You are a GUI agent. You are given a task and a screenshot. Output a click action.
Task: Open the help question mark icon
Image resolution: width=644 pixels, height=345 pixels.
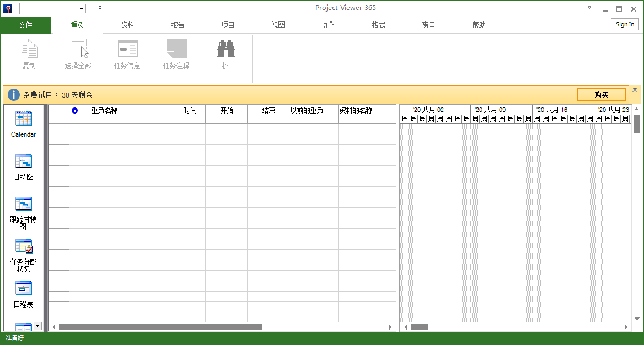(x=589, y=8)
